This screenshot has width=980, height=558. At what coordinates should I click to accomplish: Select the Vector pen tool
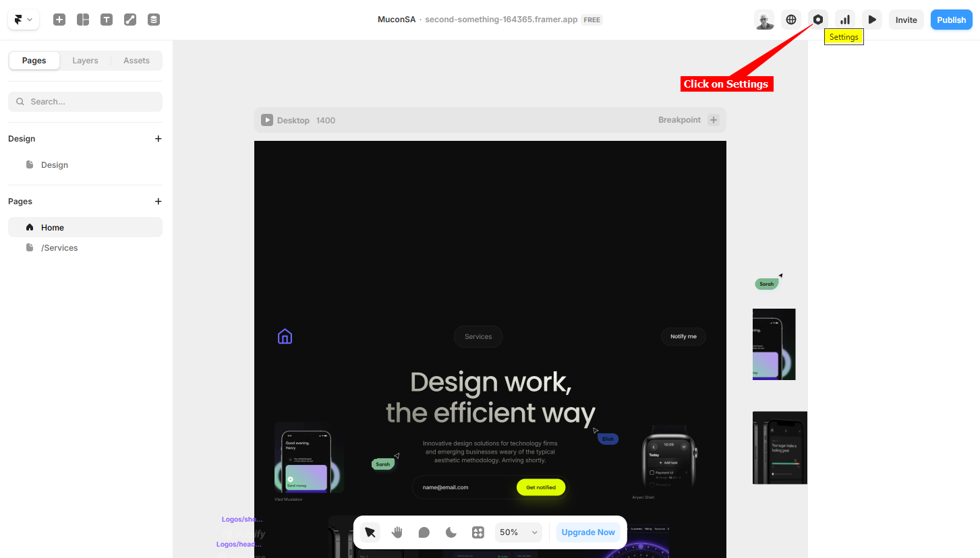(130, 20)
